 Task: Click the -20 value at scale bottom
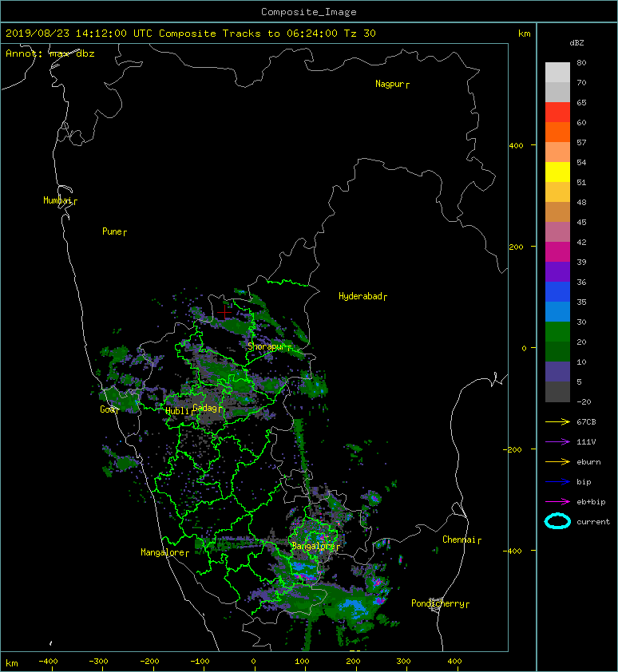click(584, 401)
